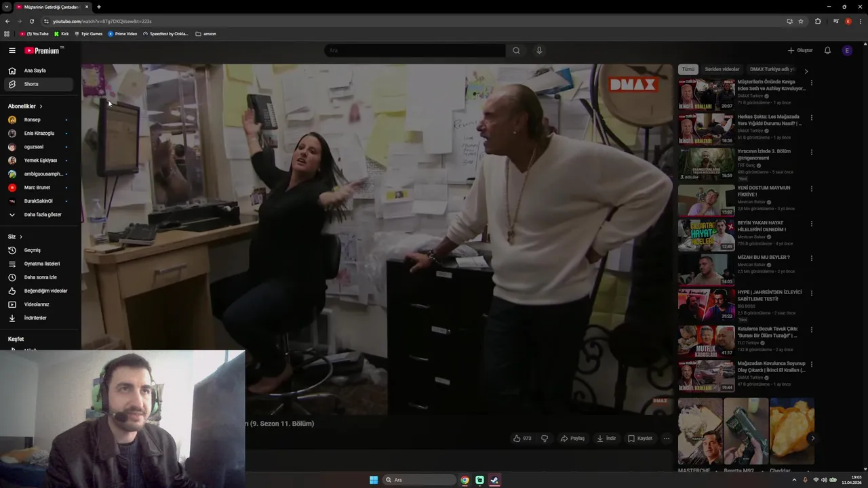
Task: Click the YouTube Premium logo
Action: (42, 50)
